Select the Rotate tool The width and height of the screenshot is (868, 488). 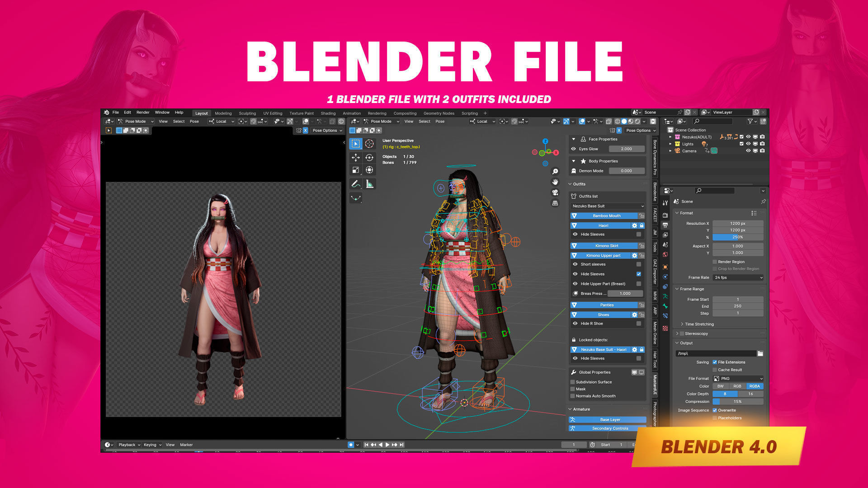point(369,157)
